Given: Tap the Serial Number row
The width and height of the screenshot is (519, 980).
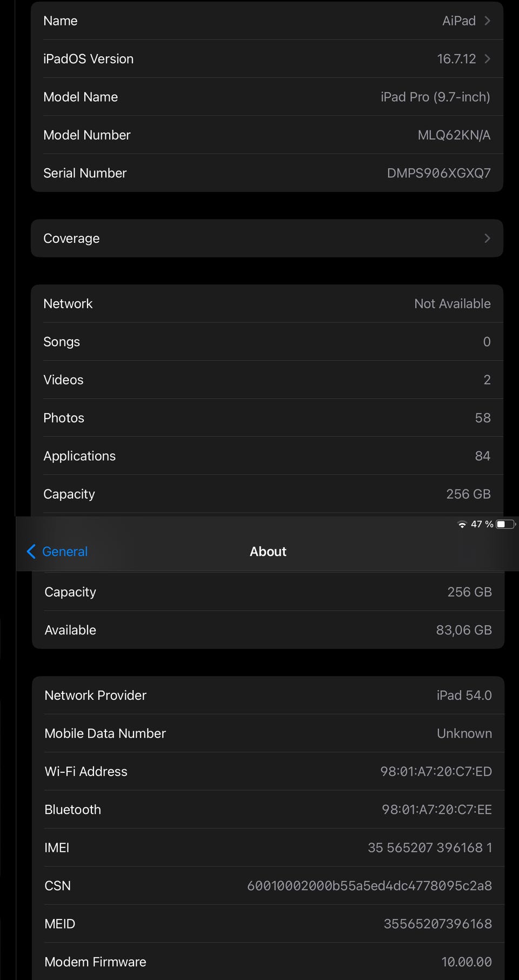Looking at the screenshot, I should point(267,173).
